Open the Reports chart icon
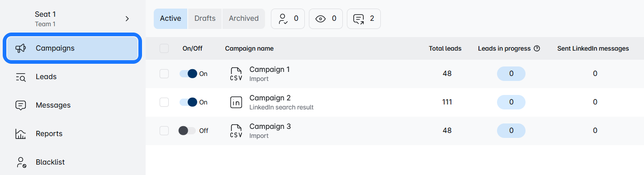This screenshot has width=644, height=175. 20,134
